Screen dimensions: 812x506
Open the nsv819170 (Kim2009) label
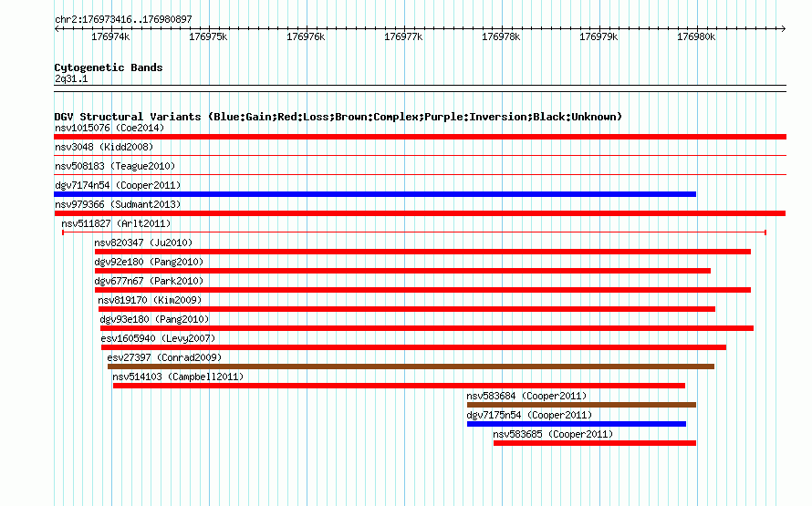(150, 300)
